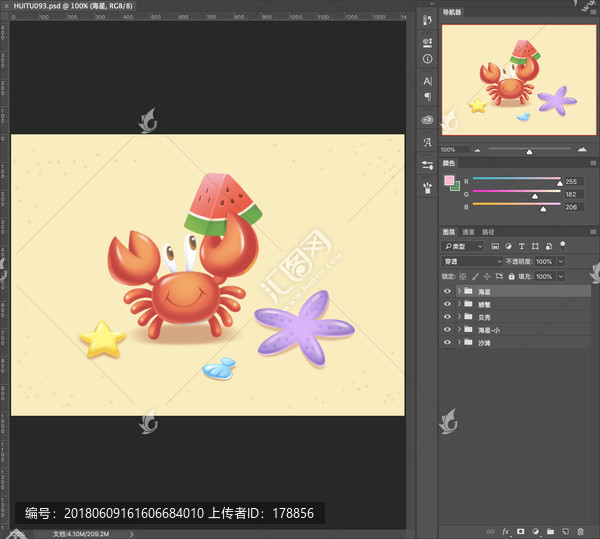Open Color panel menu icon

click(593, 163)
